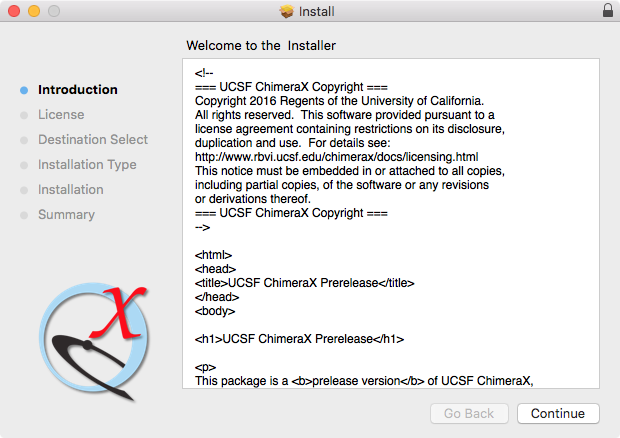Click the blue bullet beside Introduction
The image size is (620, 438).
pos(24,90)
